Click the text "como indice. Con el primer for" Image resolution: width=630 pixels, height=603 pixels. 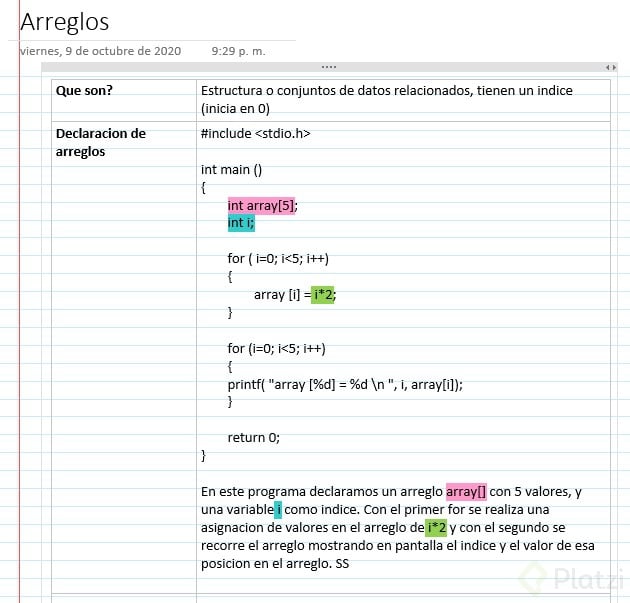coord(374,510)
